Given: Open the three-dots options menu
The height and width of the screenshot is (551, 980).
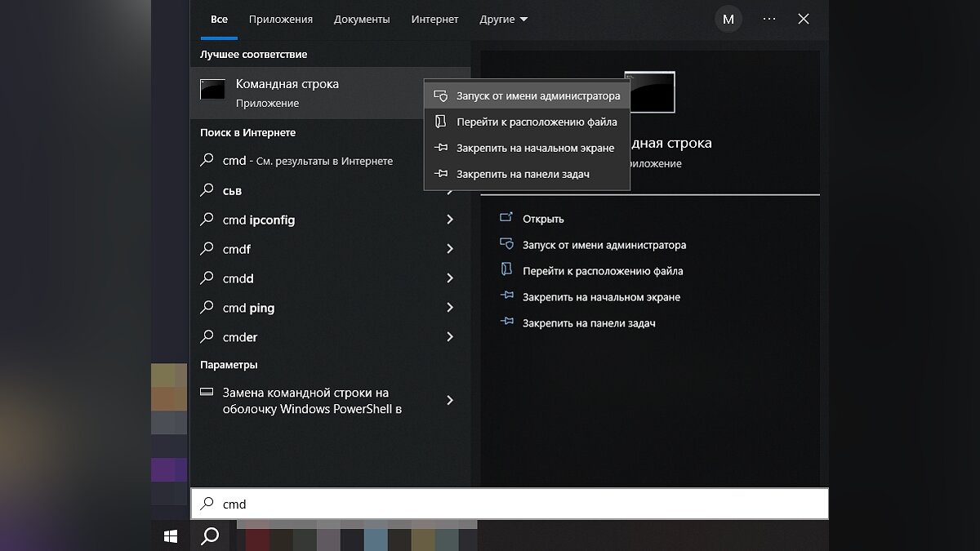Looking at the screenshot, I should pos(768,19).
